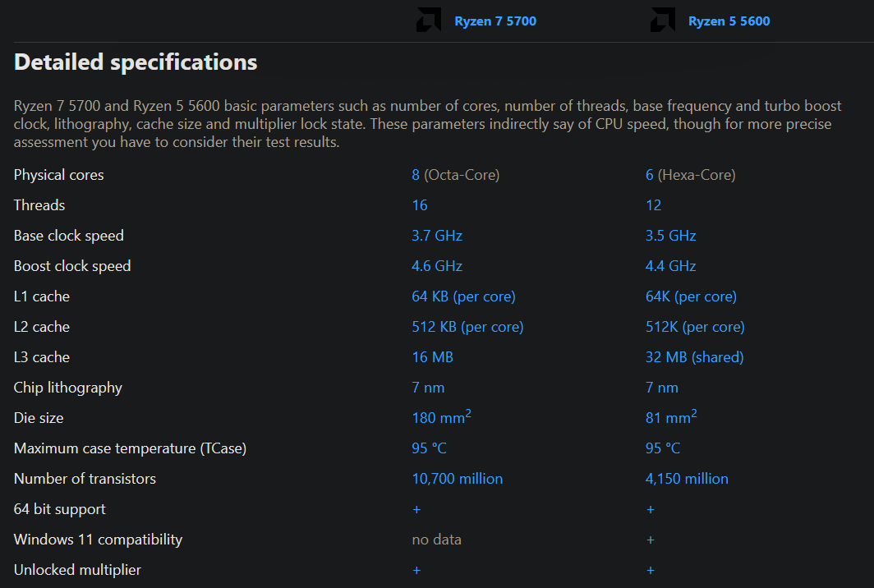
Task: Click the Ryzen 7 5700 unlocked multiplier plus
Action: 416,570
